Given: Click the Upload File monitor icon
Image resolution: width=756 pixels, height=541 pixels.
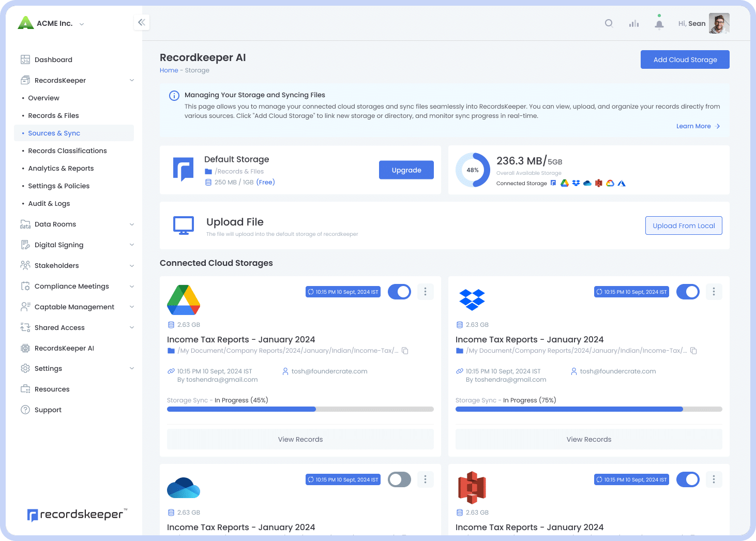Looking at the screenshot, I should click(184, 226).
